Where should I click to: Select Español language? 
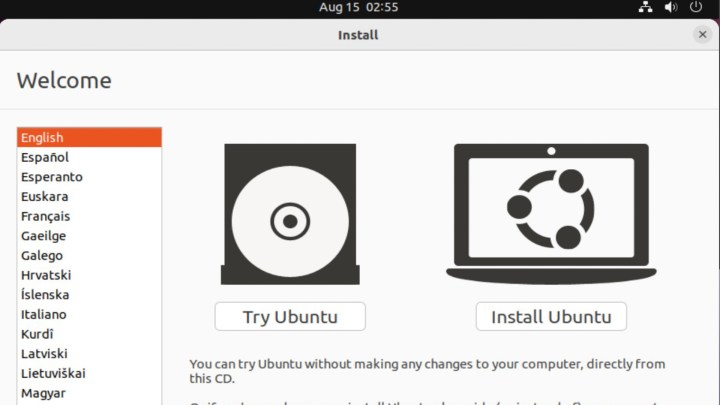click(88, 157)
